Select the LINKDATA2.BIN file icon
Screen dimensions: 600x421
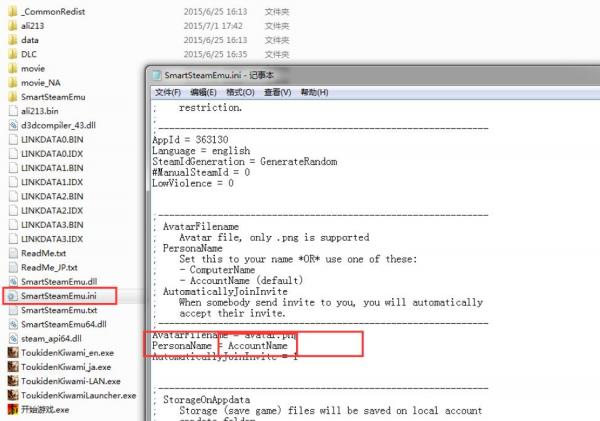point(13,196)
